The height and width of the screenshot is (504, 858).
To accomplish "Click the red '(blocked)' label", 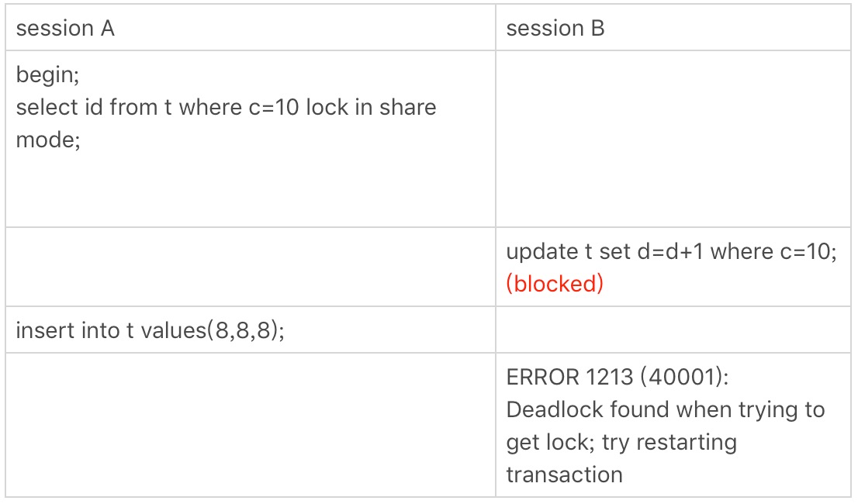I will tap(555, 284).
